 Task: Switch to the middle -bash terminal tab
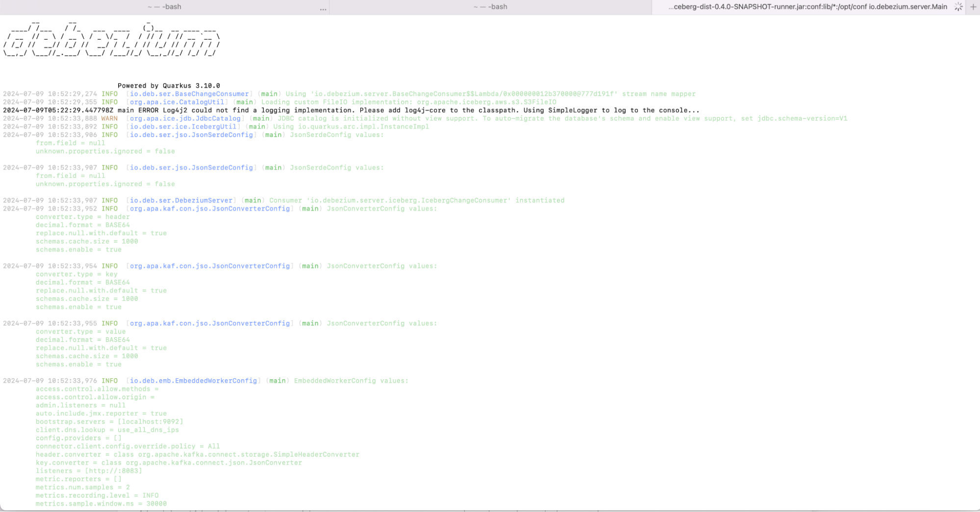[x=490, y=7]
